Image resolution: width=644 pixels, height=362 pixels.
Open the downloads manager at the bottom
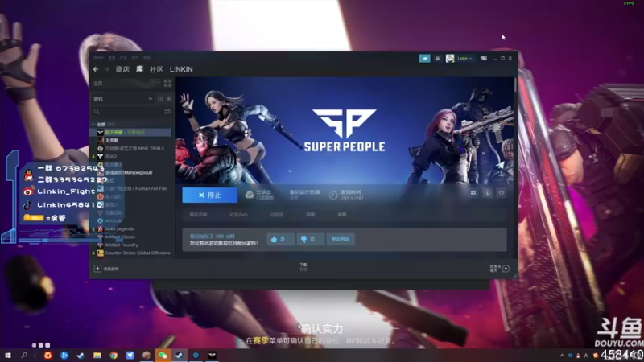coord(303,267)
